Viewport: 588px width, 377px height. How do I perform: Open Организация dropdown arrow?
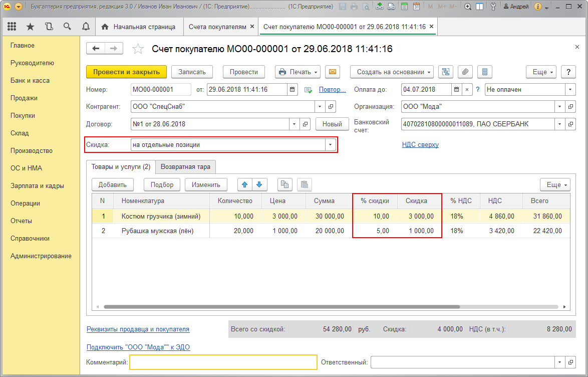[560, 107]
